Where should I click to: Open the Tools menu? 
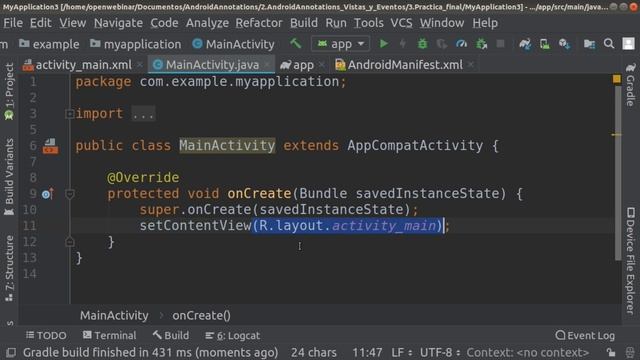click(369, 23)
